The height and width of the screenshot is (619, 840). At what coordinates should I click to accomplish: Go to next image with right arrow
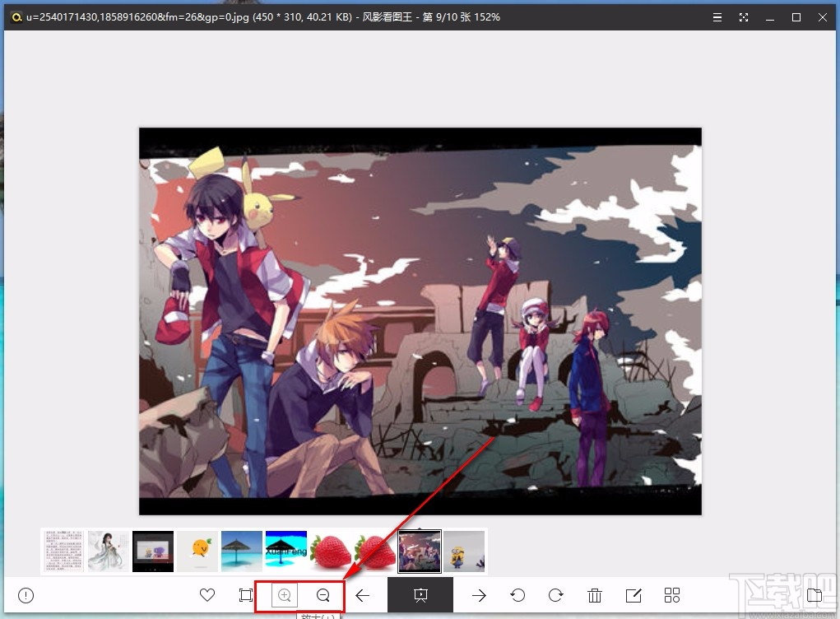[479, 595]
